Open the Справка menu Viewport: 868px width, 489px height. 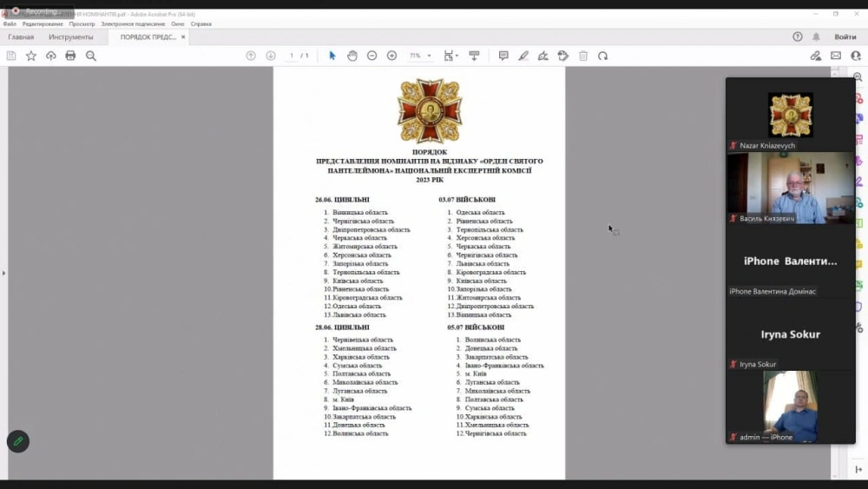tap(201, 23)
